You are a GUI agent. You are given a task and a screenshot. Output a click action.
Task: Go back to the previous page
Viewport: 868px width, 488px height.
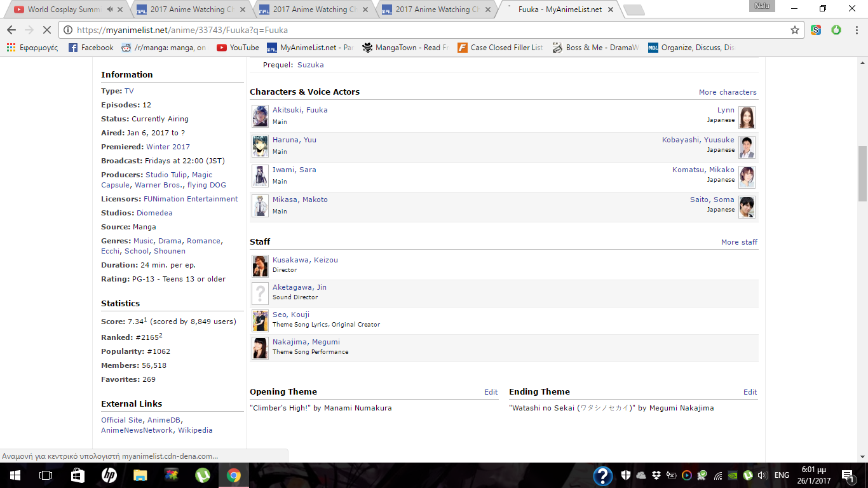tap(11, 30)
